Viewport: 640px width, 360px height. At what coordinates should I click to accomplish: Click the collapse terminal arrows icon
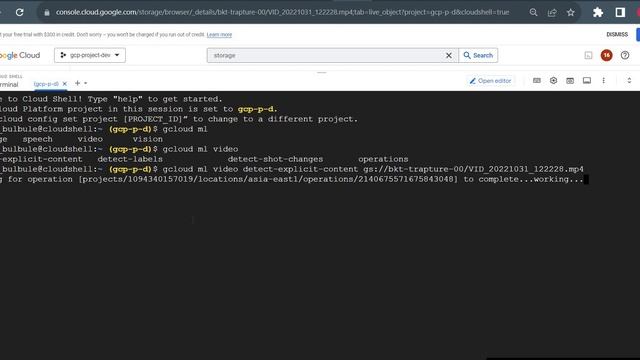coord(629,81)
